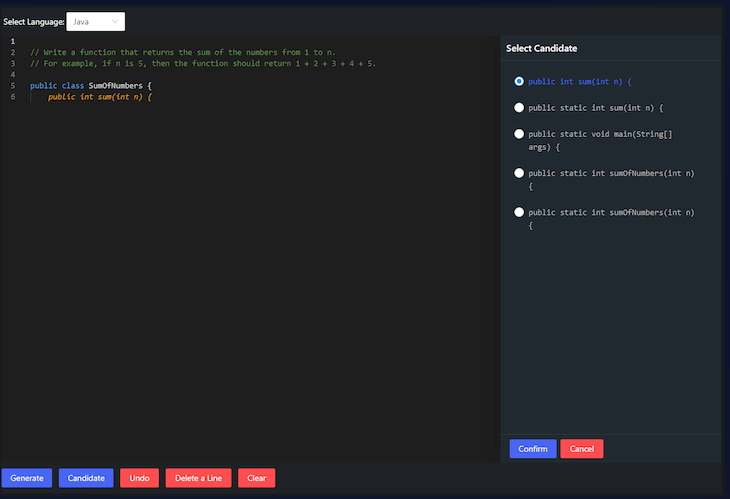Click the Delete a Line button
This screenshot has height=499, width=730.
198,478
